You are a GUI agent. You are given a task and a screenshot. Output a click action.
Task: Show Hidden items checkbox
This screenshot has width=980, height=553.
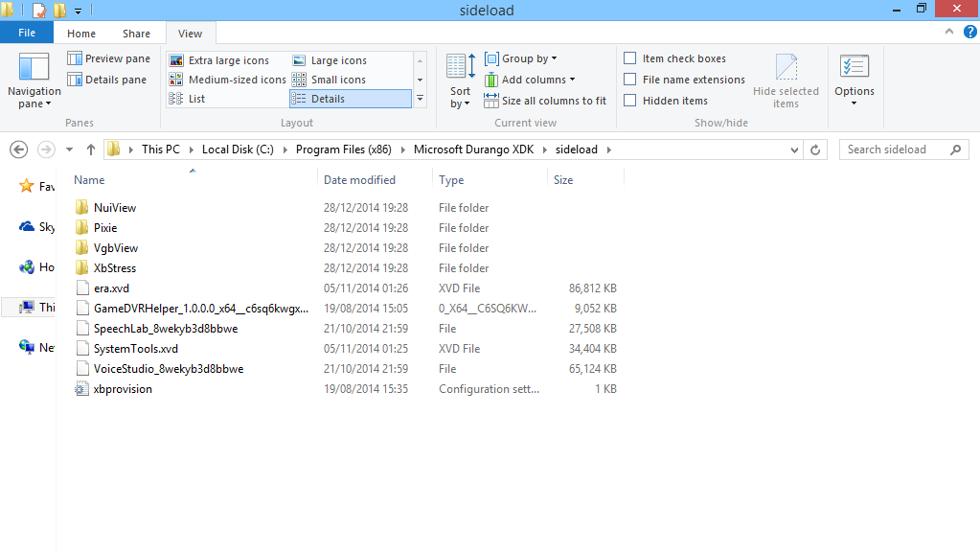[630, 101]
